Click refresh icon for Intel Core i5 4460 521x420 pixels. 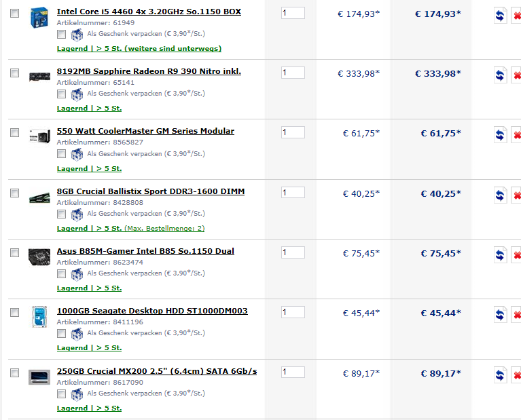click(500, 16)
